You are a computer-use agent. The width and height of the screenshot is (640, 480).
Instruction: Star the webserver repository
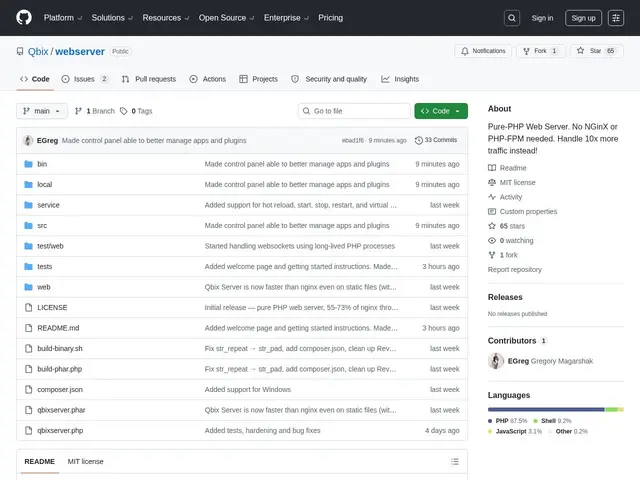click(596, 51)
